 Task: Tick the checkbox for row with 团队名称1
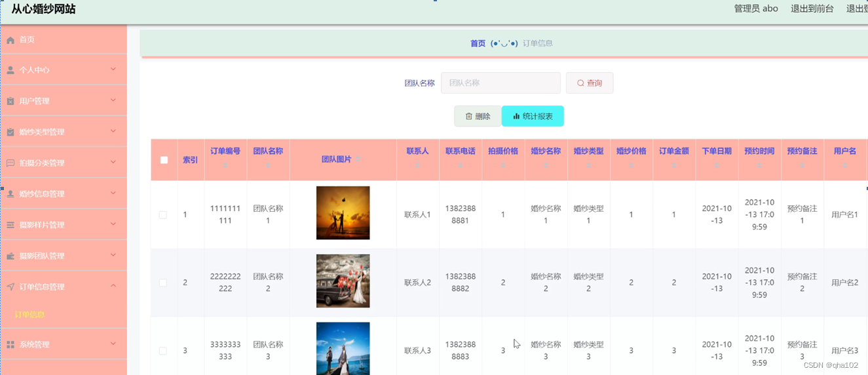(x=163, y=215)
